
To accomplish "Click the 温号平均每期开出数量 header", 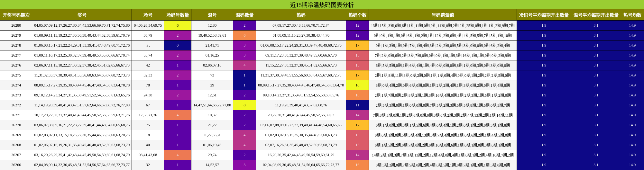I will coord(596,15).
